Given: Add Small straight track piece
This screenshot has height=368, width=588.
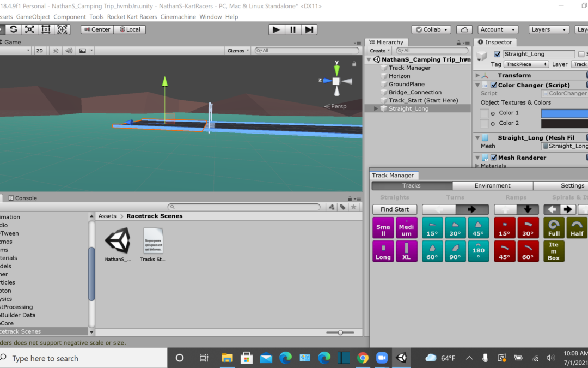Looking at the screenshot, I should coord(383,227).
